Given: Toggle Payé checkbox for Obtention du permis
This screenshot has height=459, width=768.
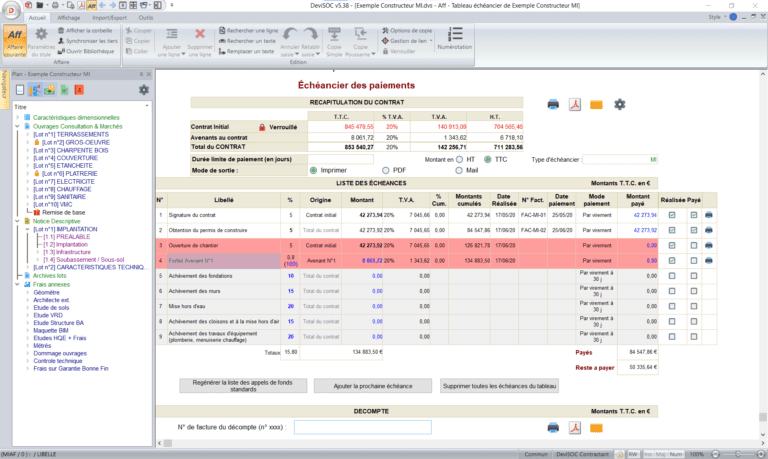Looking at the screenshot, I should [x=694, y=230].
